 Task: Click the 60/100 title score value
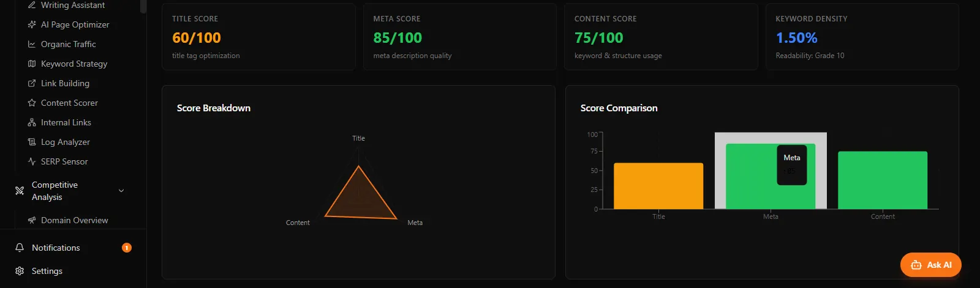(x=197, y=38)
